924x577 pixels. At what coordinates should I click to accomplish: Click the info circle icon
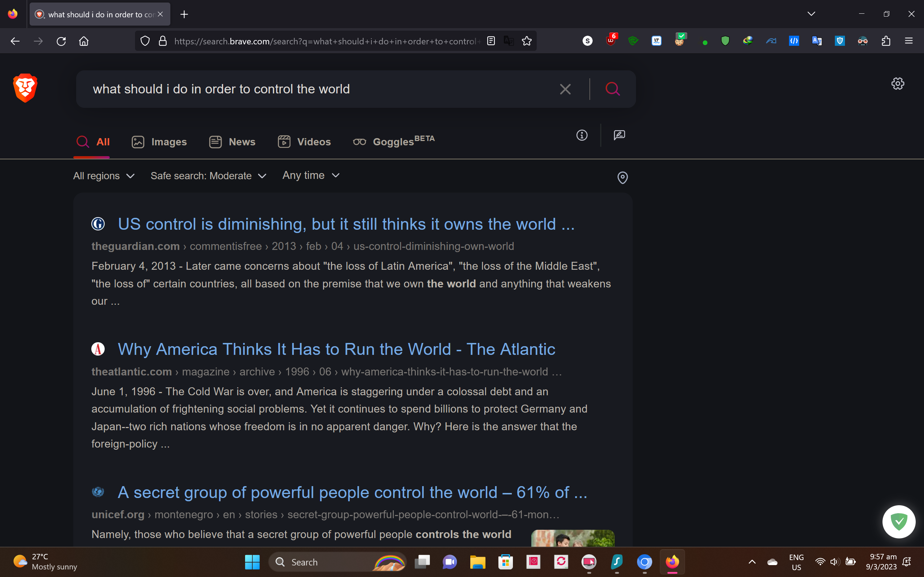pos(581,135)
